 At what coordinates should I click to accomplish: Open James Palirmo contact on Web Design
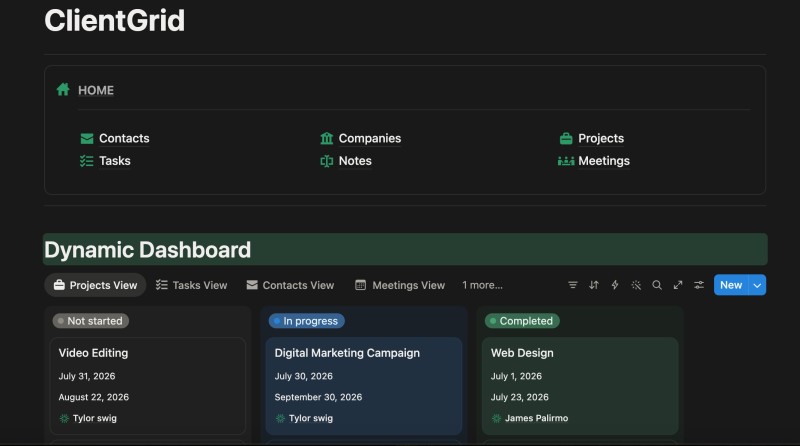coord(536,418)
